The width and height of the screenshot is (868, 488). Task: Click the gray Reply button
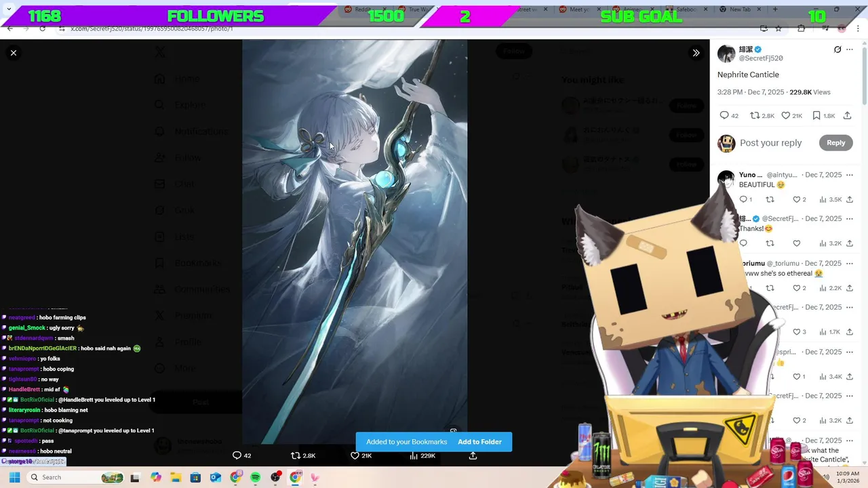(x=835, y=143)
